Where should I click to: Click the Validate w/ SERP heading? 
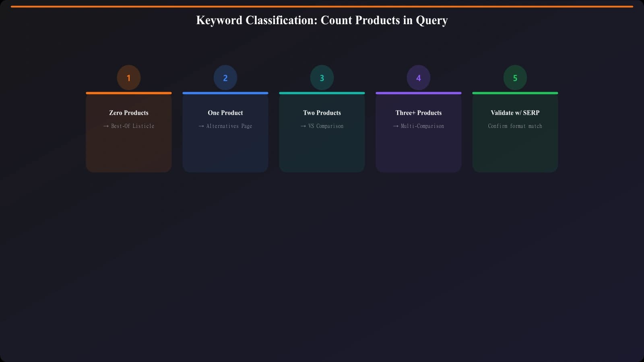tap(515, 113)
